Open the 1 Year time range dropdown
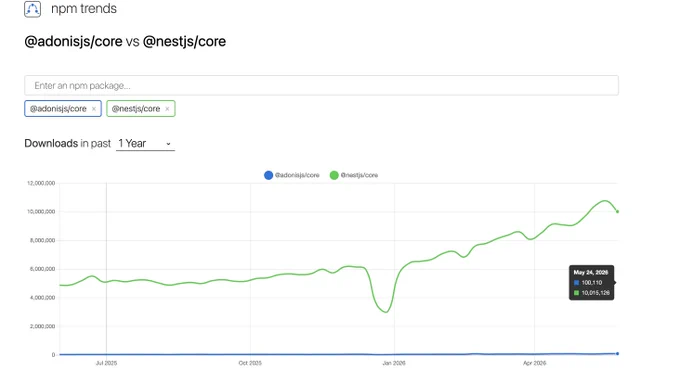This screenshot has height=383, width=680. click(145, 144)
